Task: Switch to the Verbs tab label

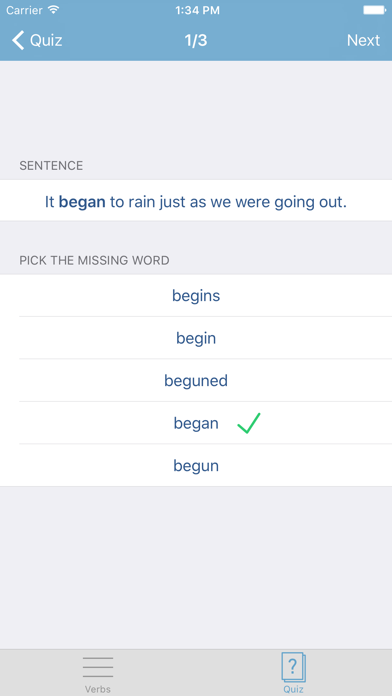Action: [x=98, y=689]
